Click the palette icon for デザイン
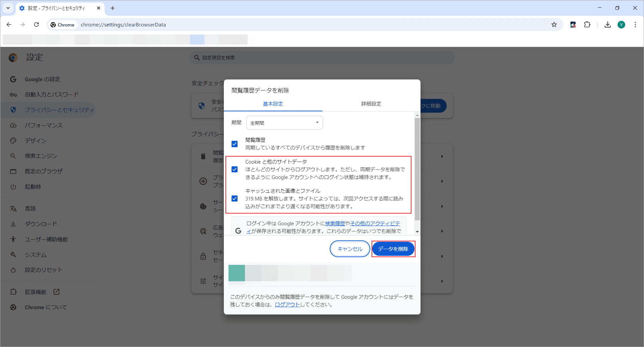Screen dimensions: 644x347 13,140
